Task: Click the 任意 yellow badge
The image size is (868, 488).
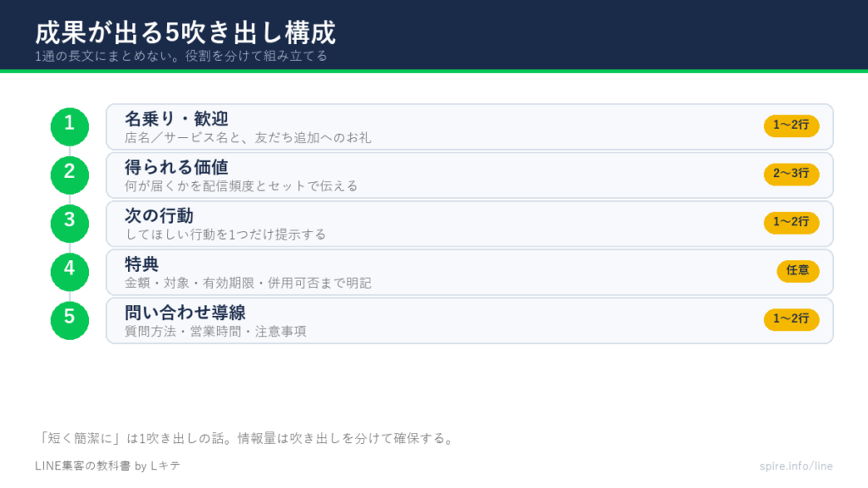Action: 798,270
